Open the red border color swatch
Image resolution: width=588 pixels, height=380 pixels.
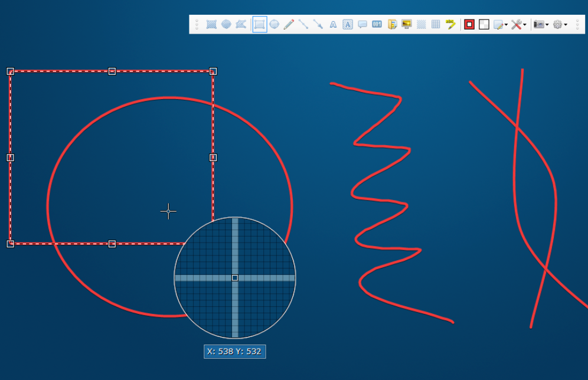[x=469, y=25]
